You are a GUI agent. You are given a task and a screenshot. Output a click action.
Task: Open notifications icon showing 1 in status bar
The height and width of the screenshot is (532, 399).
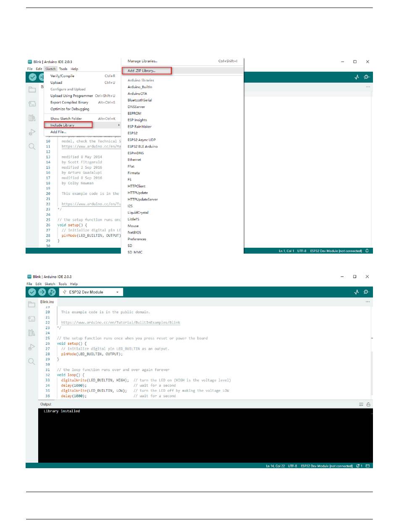click(x=359, y=466)
